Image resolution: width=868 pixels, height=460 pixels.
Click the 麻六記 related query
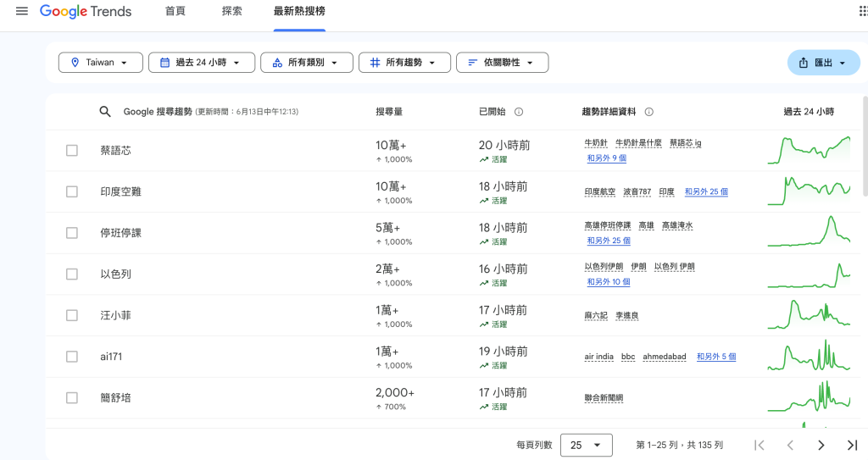click(x=596, y=315)
